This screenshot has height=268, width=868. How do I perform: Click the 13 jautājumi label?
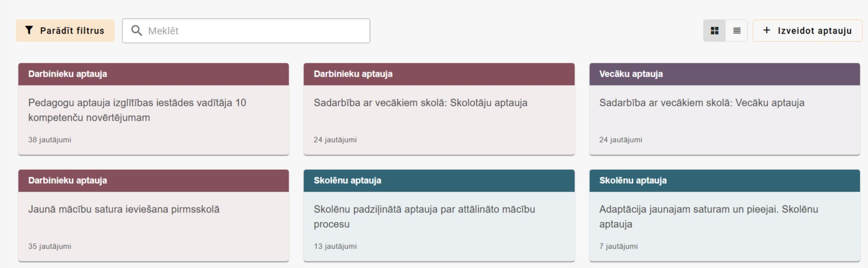[335, 246]
